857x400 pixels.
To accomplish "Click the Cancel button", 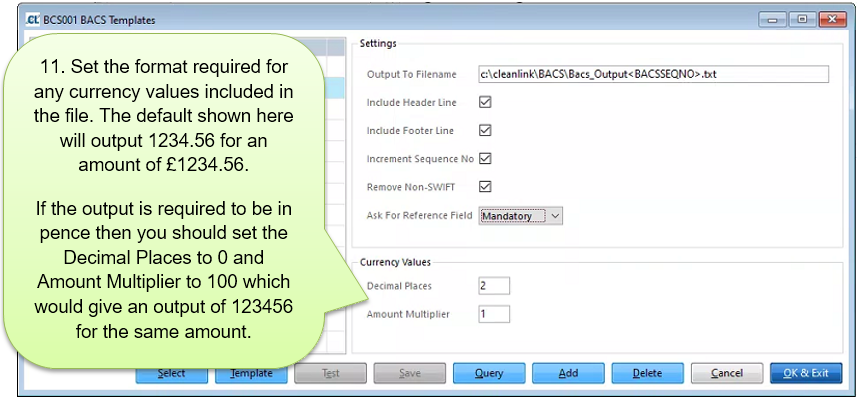I will click(727, 373).
